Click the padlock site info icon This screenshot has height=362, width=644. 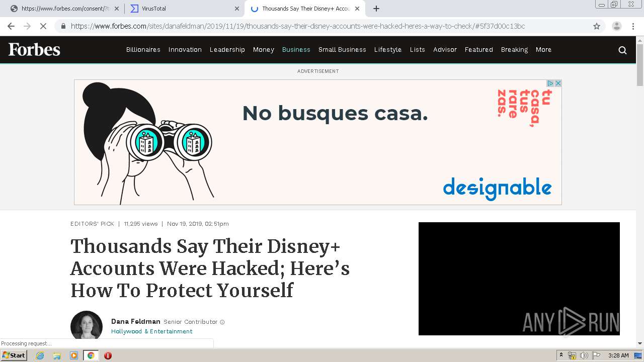point(63,26)
